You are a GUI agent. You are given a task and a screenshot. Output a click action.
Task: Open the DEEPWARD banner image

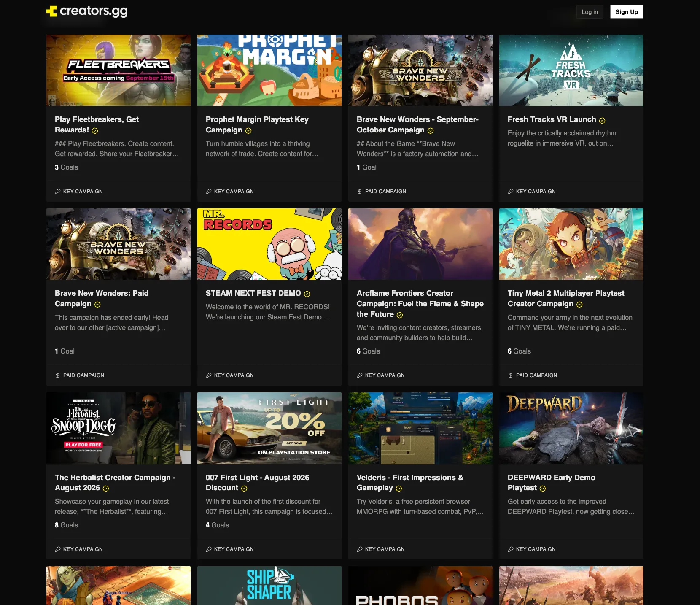[571, 428]
